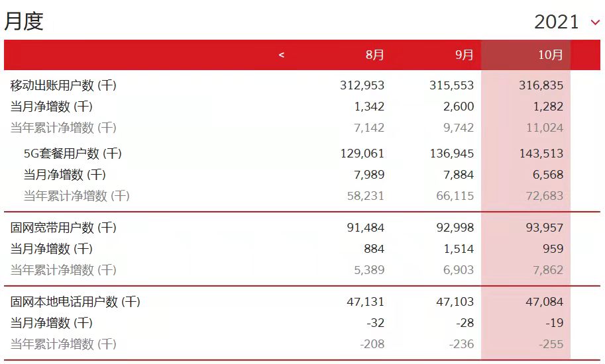Select the highlighted 10月 column header
The image size is (605, 364).
point(550,55)
